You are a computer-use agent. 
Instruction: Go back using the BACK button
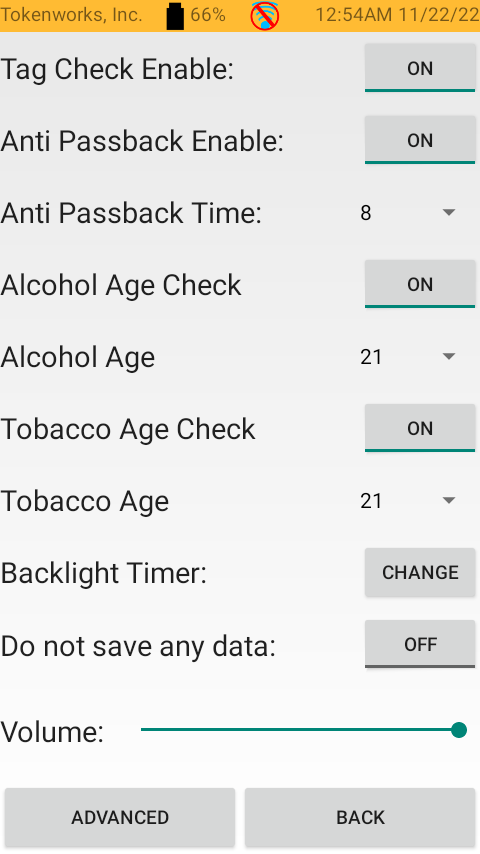pos(360,818)
